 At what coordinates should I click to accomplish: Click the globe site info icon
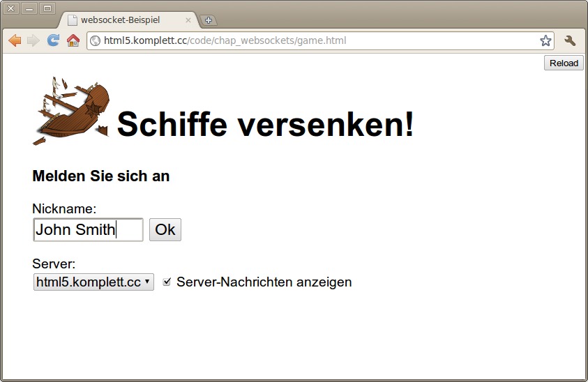coord(96,40)
